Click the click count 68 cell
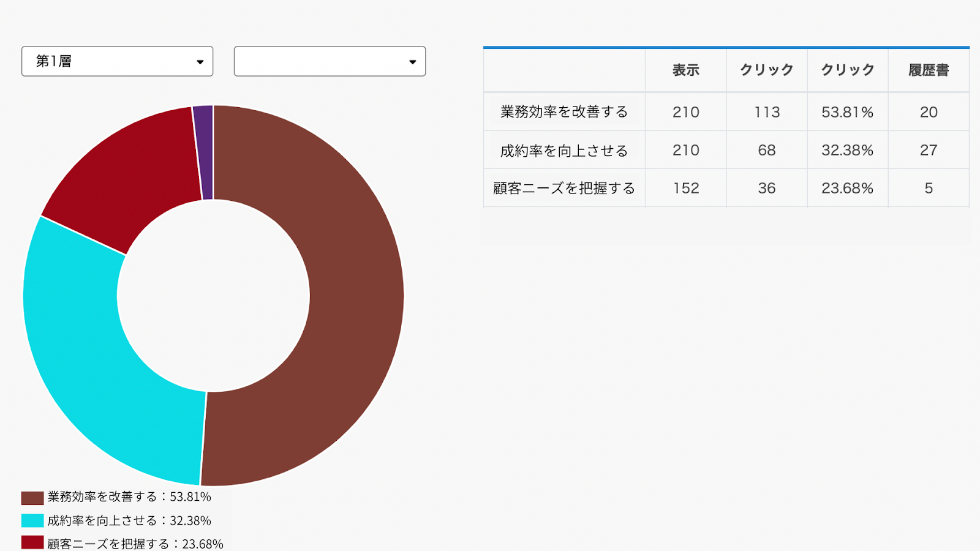Viewport: 980px width, 551px height. 766,150
